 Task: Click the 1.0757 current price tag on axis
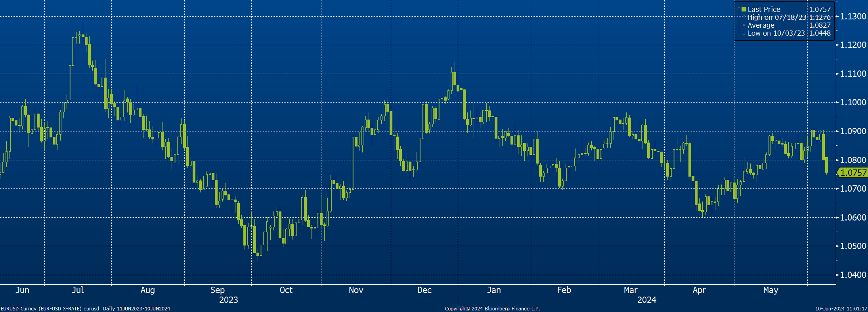(853, 173)
